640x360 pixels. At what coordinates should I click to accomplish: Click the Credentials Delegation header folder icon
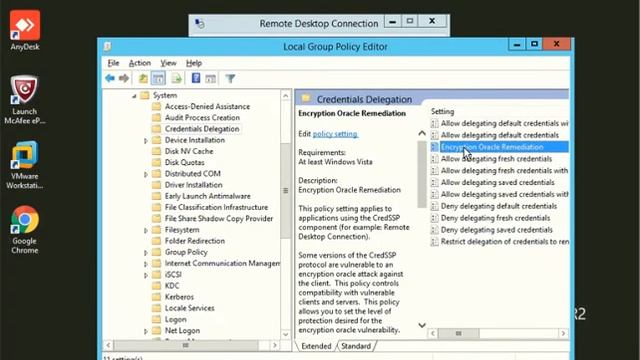point(306,99)
